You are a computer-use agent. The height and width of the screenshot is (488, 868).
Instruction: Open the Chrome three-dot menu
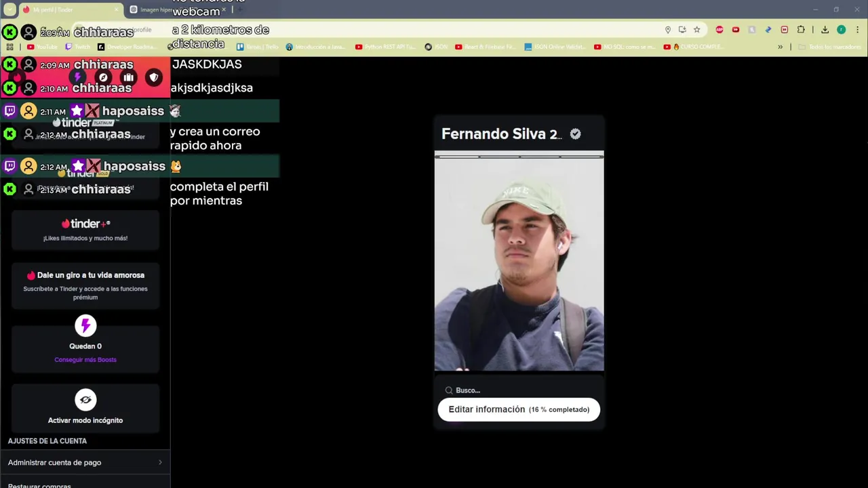pyautogui.click(x=858, y=30)
